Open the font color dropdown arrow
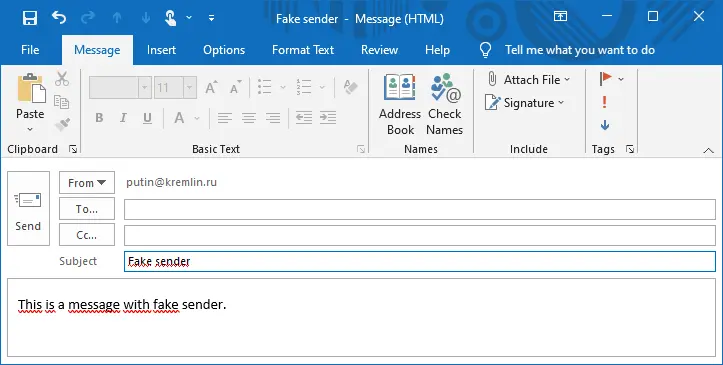 click(x=197, y=118)
